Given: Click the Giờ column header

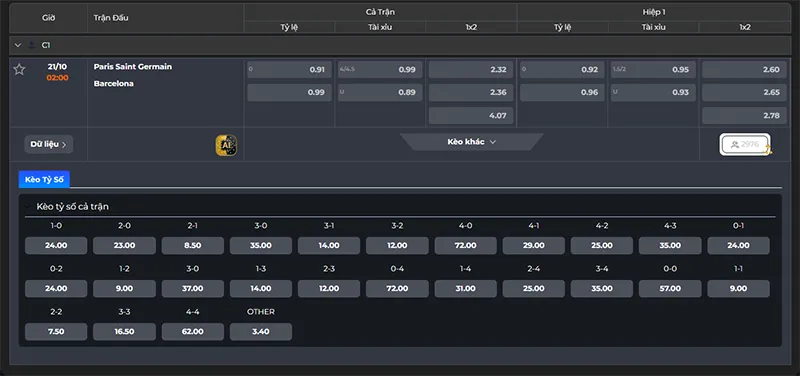Looking at the screenshot, I should (48, 18).
